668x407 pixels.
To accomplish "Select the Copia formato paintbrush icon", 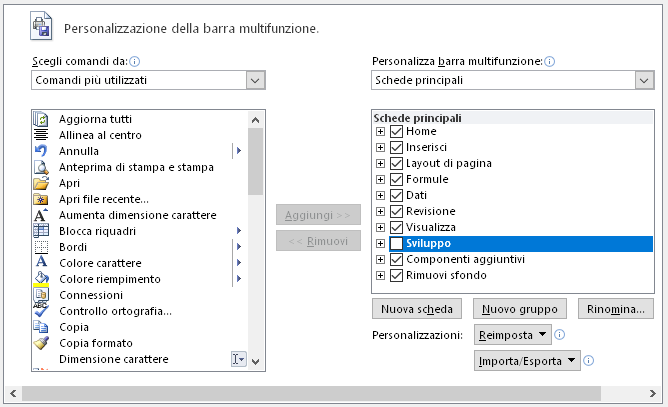I will coord(41,343).
